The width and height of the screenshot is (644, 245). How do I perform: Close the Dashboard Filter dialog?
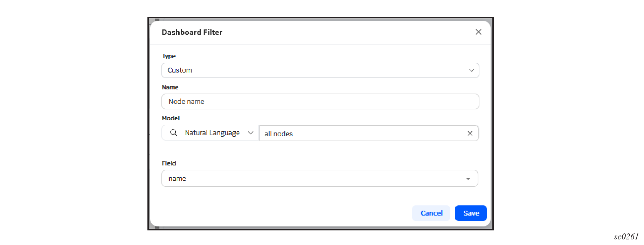478,32
